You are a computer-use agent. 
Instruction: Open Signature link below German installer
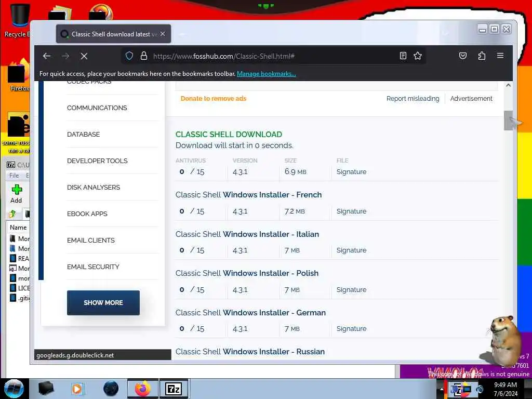coord(351,328)
